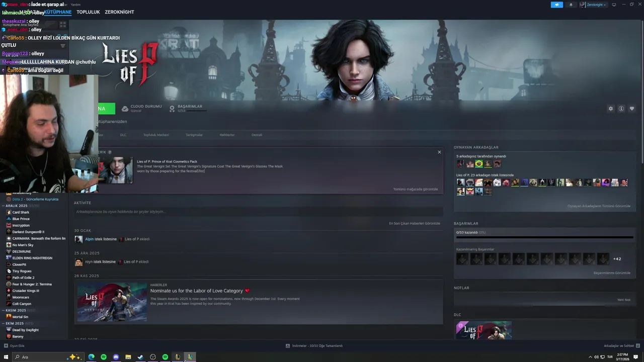Open the Windows notification center icon
This screenshot has width=644, height=362.
636,357
